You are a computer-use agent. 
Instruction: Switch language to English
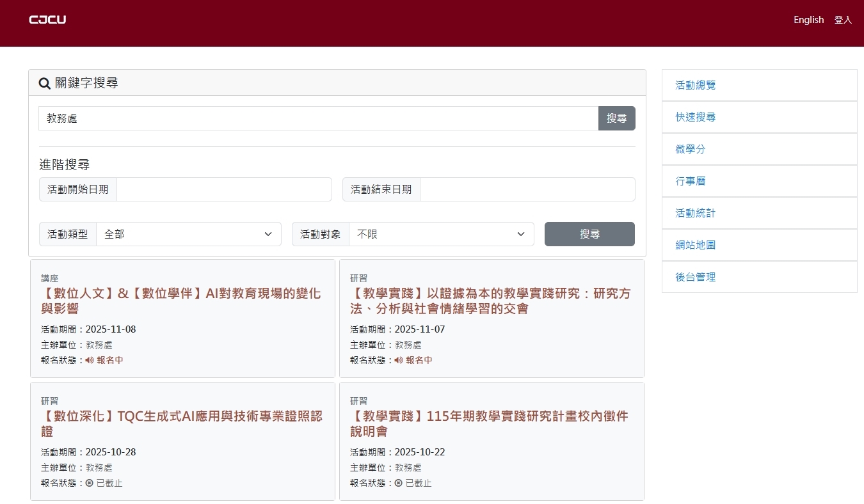tap(808, 20)
